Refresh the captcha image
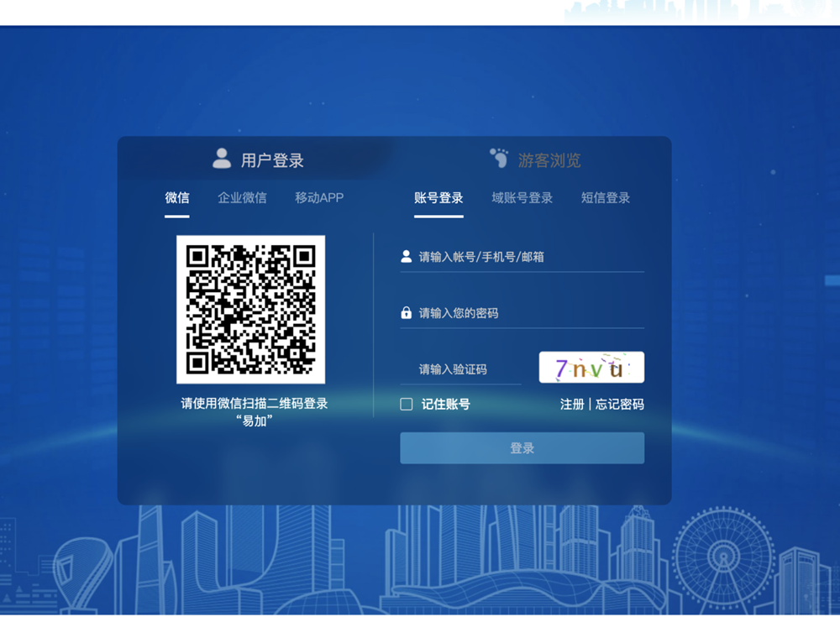The image size is (840, 622). (591, 368)
